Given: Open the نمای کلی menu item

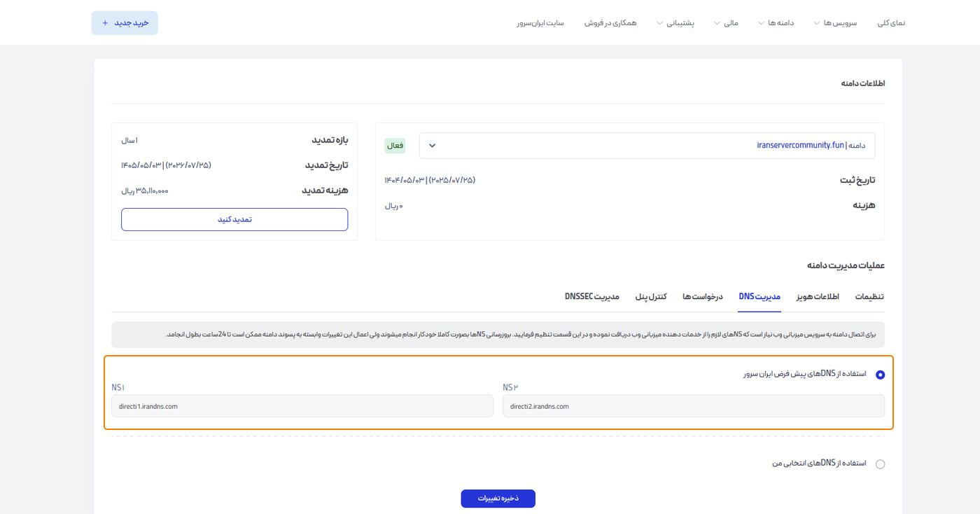Looking at the screenshot, I should click(x=891, y=23).
